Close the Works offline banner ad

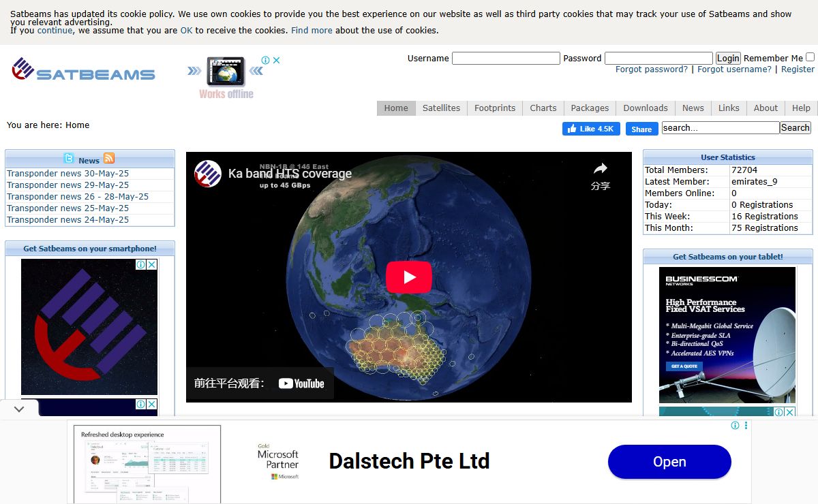coord(276,61)
